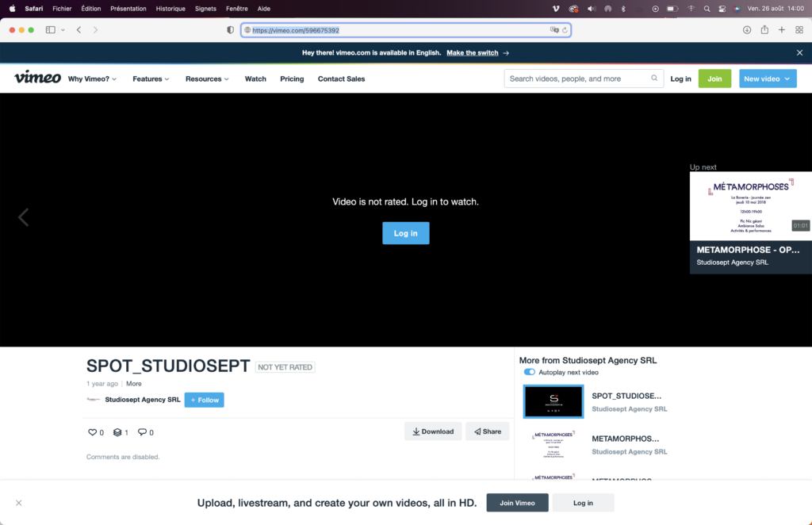Screen dimensions: 812x525
Task: Open the New video dropdown
Action: 768,79
